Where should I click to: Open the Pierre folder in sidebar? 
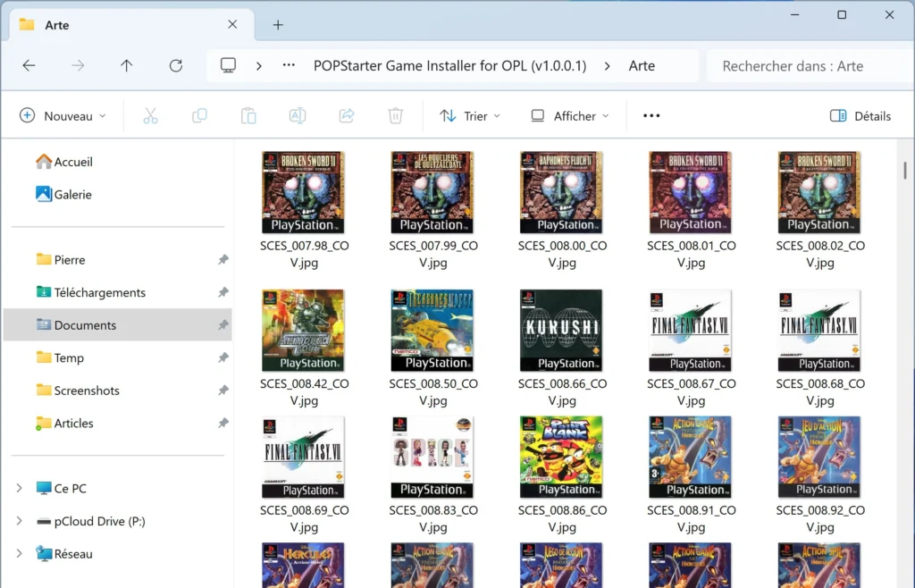61,259
